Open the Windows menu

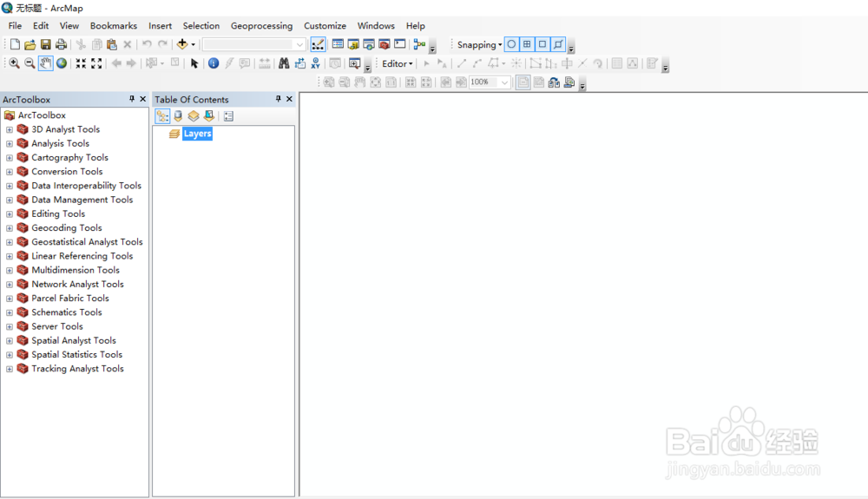pos(376,25)
